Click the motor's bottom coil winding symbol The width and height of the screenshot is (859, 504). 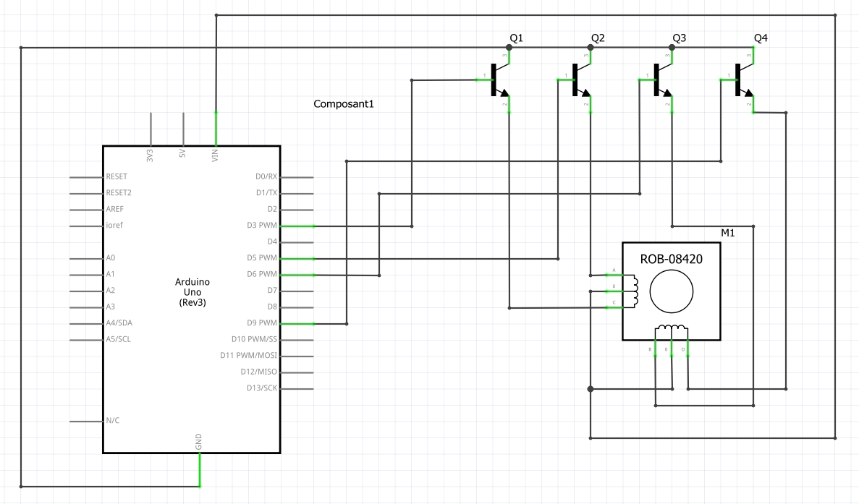(x=672, y=330)
